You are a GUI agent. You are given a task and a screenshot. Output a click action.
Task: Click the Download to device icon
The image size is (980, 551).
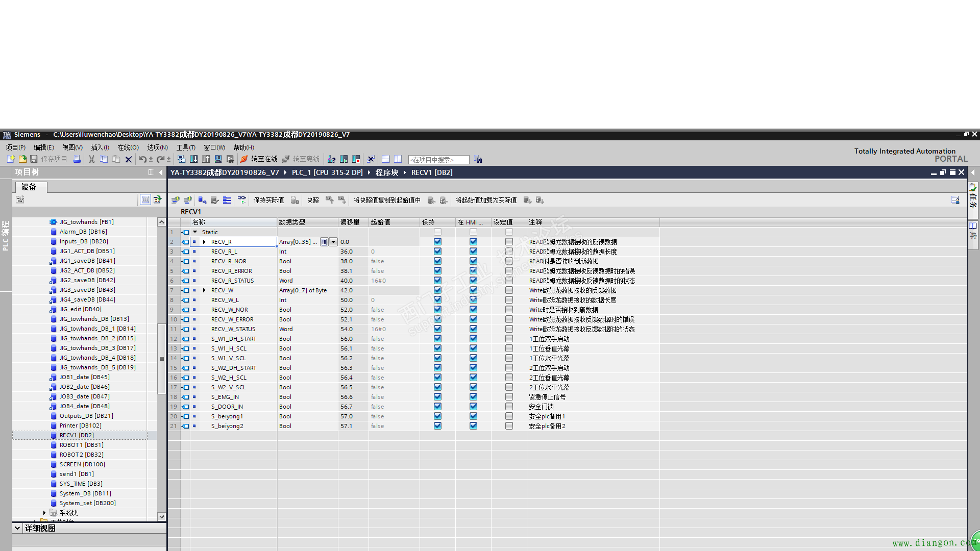tap(194, 159)
